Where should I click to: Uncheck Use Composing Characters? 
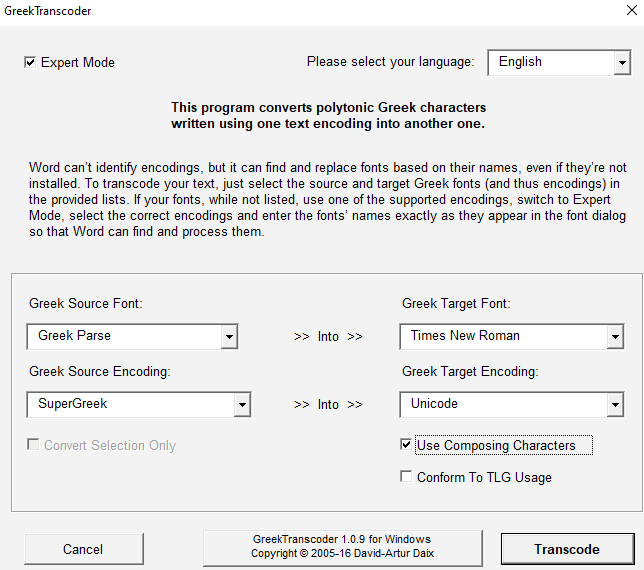point(406,445)
